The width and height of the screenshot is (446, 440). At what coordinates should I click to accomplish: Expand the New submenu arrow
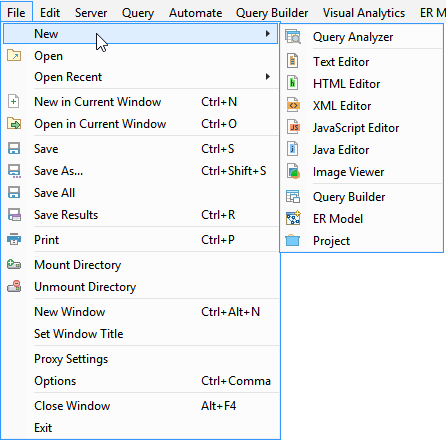[268, 33]
